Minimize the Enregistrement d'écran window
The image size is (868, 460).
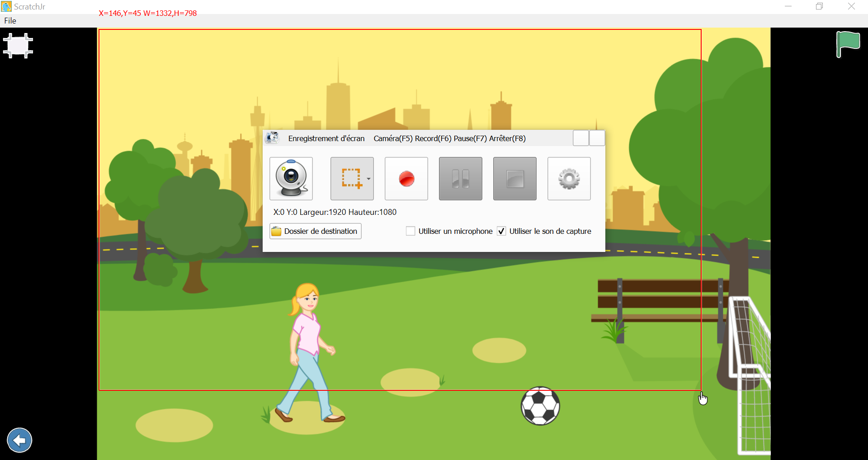581,138
